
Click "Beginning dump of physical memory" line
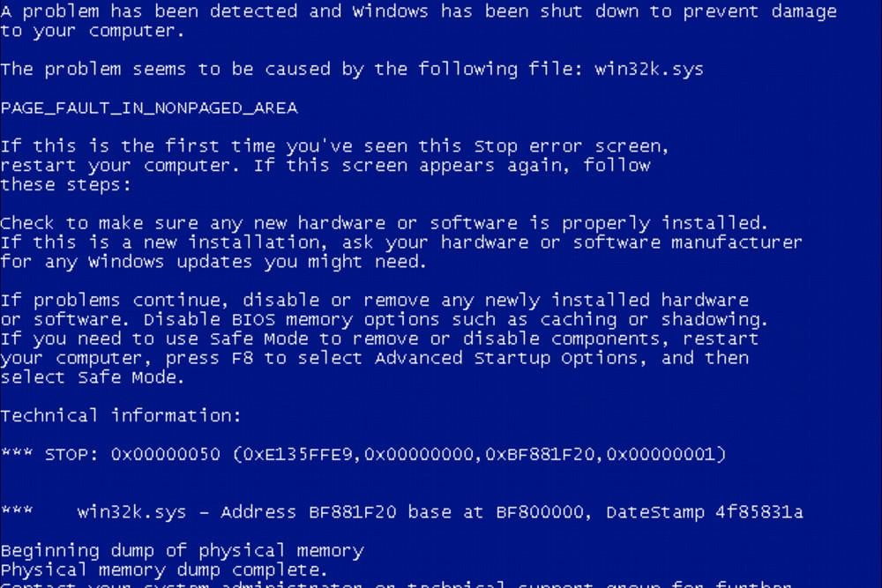[183, 551]
